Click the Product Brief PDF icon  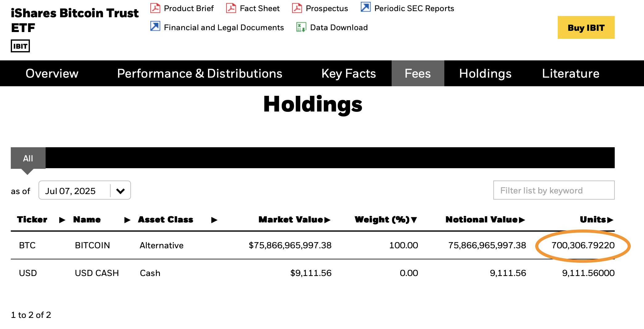pos(155,8)
